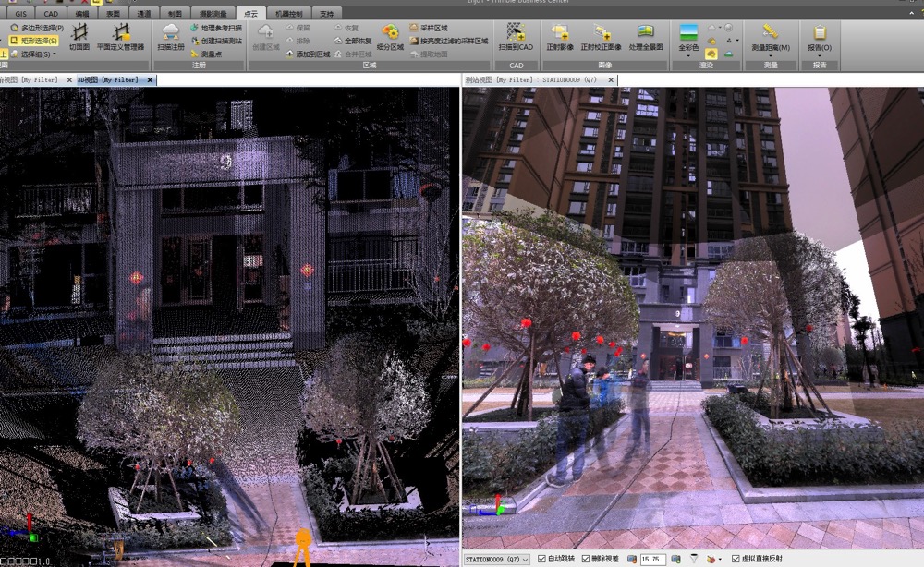The image size is (924, 567).
Task: Open the 测量距离(M) measure distance dropdown
Action: pos(771,40)
